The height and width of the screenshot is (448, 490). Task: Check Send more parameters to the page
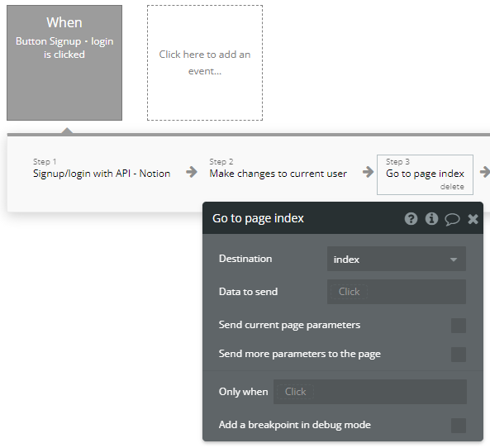click(459, 355)
